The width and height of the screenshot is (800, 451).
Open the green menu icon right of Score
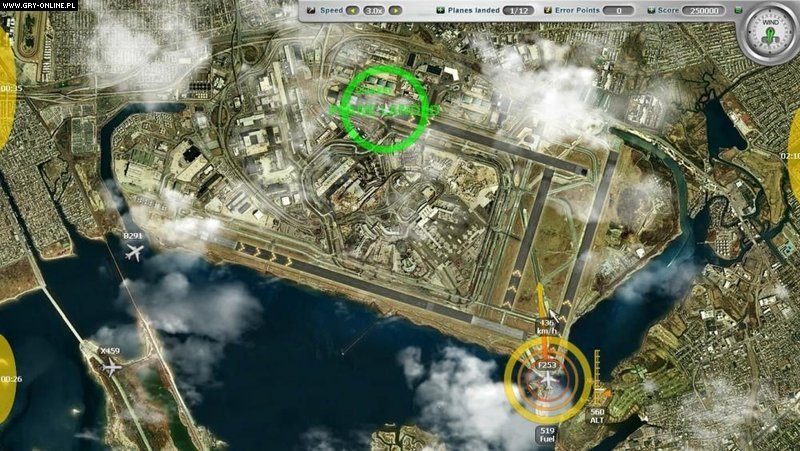tap(738, 10)
